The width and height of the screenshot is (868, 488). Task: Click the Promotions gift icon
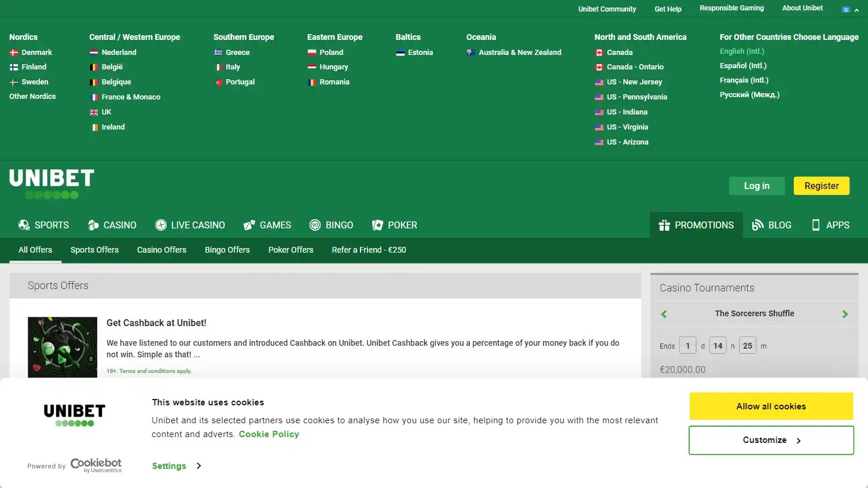[664, 225]
